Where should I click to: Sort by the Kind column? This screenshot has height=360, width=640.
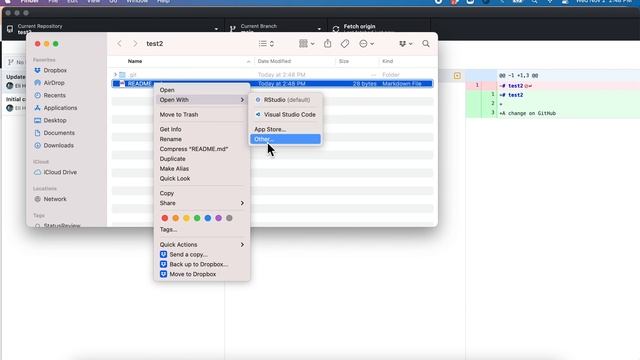pos(387,61)
